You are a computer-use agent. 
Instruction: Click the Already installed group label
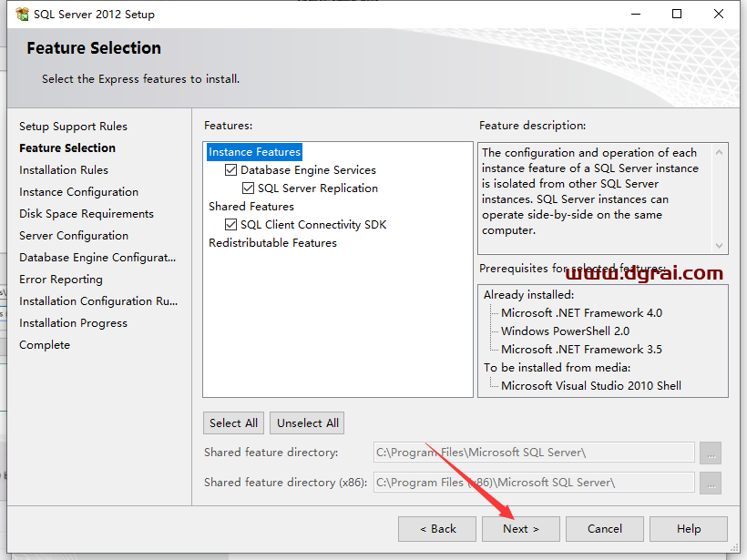(x=528, y=295)
